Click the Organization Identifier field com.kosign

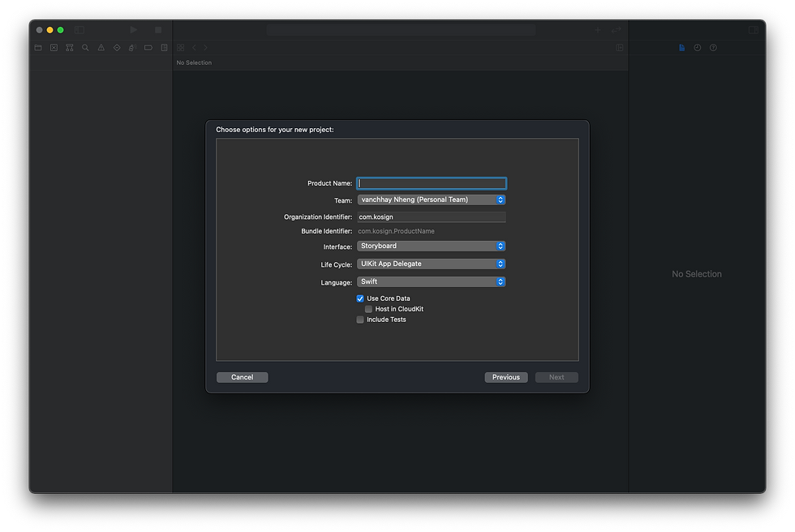432,217
